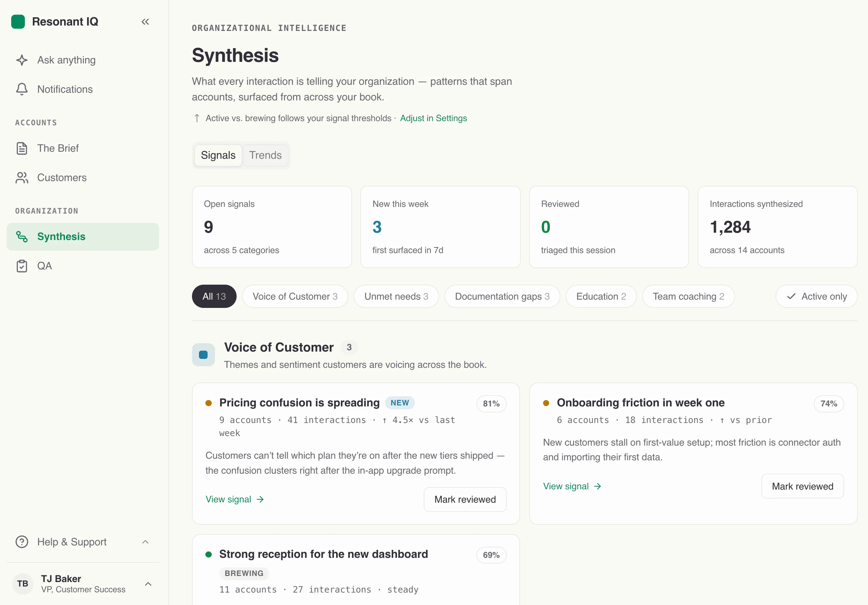This screenshot has width=868, height=605.
Task: Open View signal for Onboarding friction
Action: point(572,486)
